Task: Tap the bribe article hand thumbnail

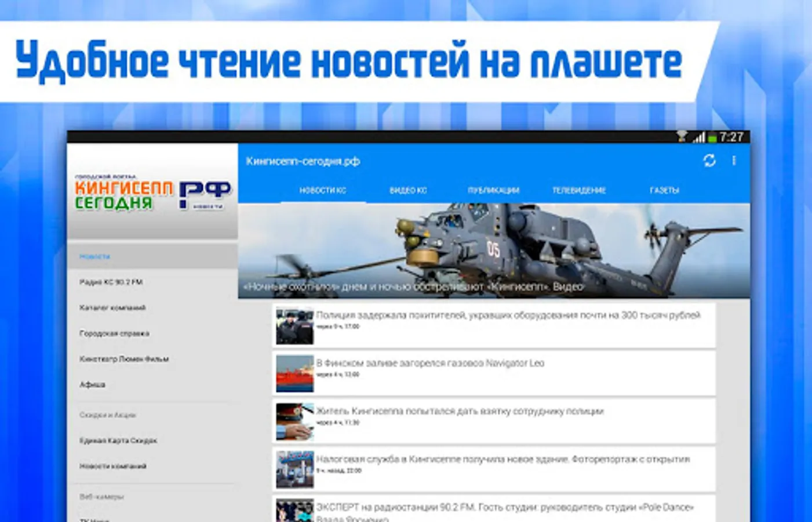Action: 294,422
